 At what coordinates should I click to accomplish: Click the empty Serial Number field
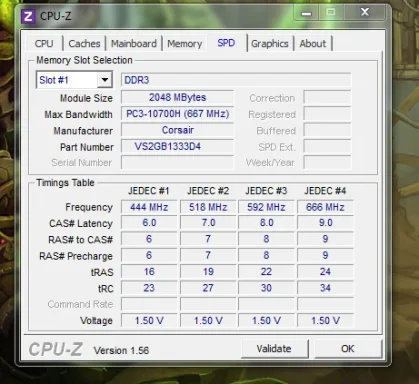pos(177,162)
